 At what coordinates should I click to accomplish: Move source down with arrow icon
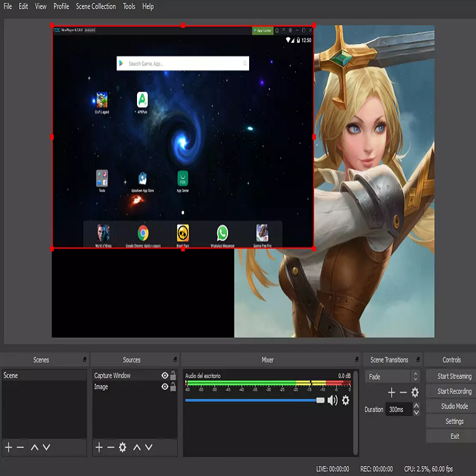point(149,447)
